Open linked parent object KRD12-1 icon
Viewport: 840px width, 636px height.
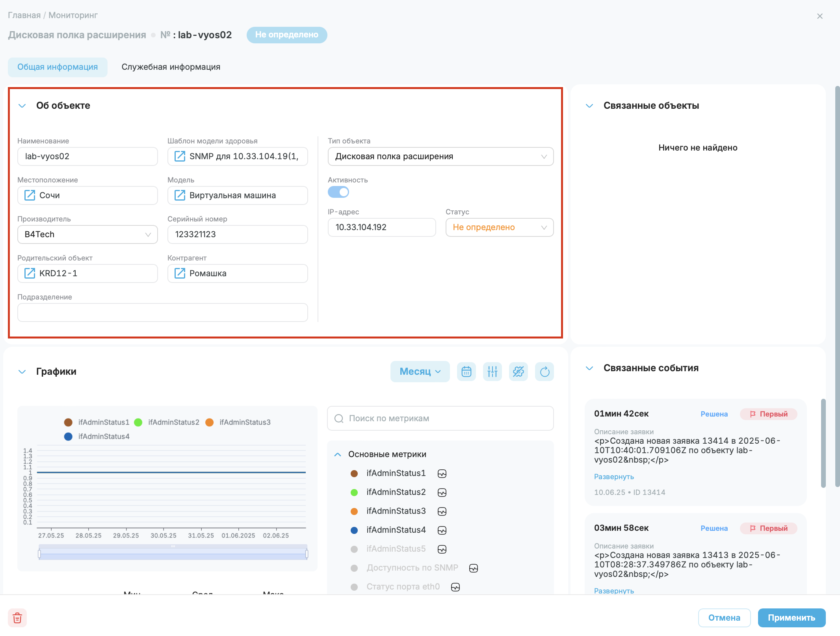[30, 273]
